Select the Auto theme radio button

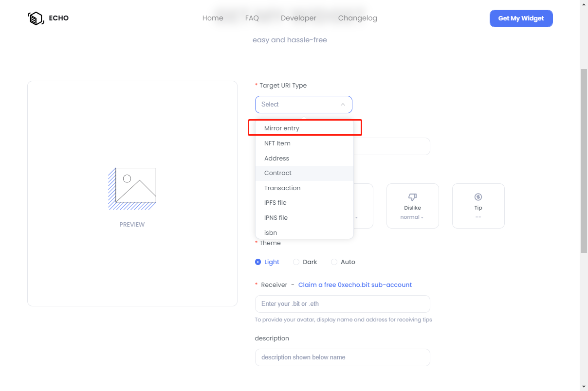(x=334, y=262)
